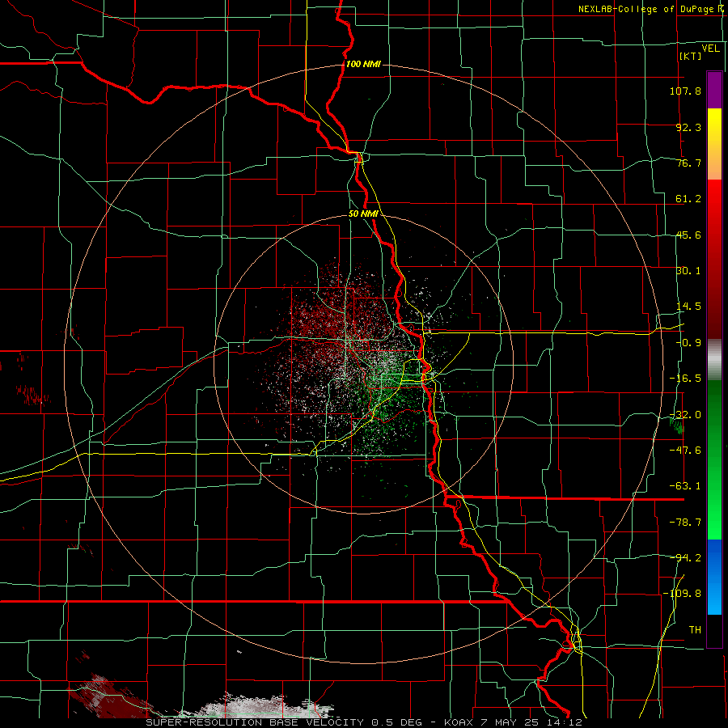Pick the green segment of the color bar
728x728 pixels.
pos(714,459)
